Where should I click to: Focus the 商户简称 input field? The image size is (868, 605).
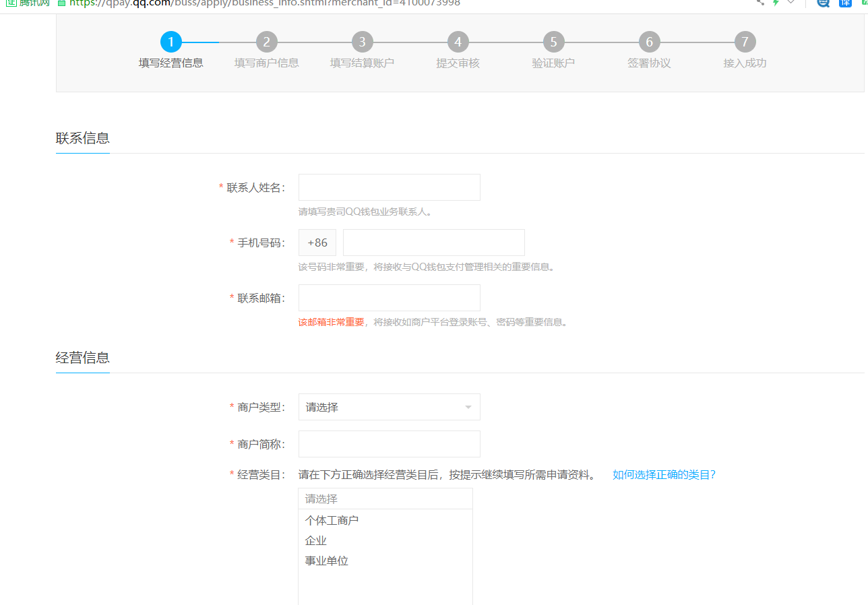(x=389, y=444)
